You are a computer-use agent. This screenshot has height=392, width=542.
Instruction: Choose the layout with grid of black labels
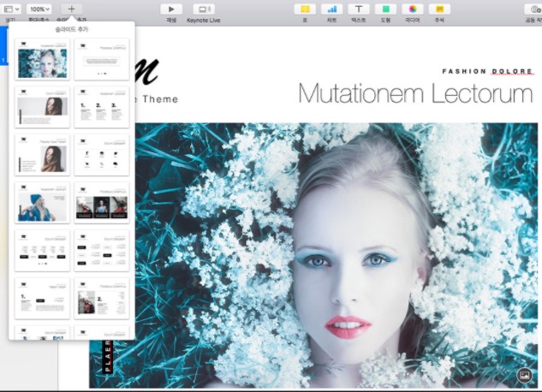click(102, 251)
